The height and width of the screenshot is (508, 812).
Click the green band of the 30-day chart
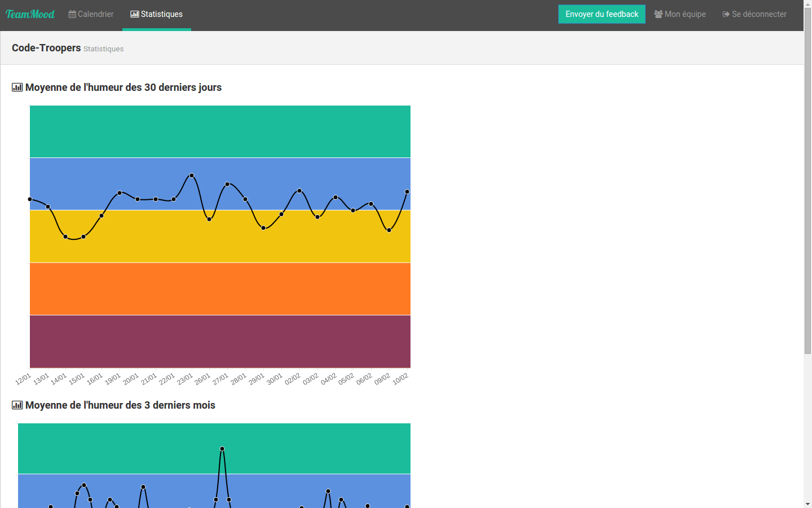point(220,132)
